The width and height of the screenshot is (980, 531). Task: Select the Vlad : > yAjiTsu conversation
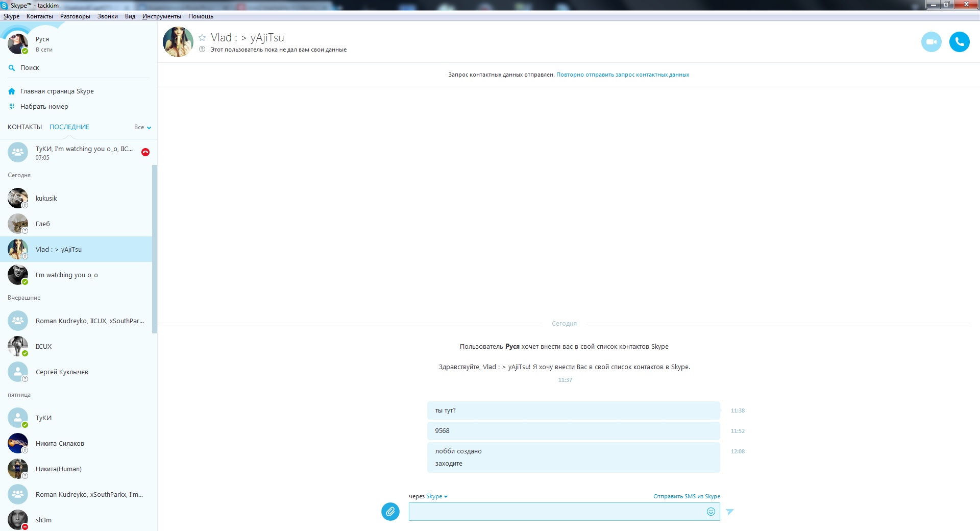coord(76,249)
